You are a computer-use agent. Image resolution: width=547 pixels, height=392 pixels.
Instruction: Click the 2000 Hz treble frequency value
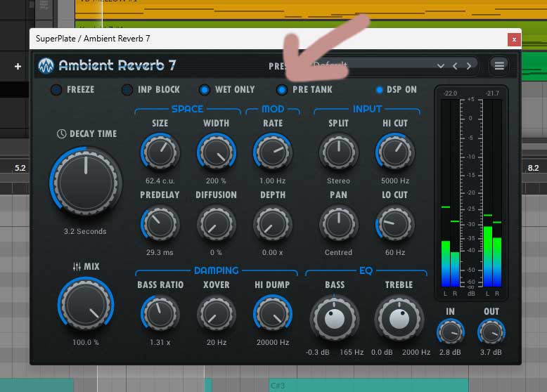pyautogui.click(x=416, y=352)
